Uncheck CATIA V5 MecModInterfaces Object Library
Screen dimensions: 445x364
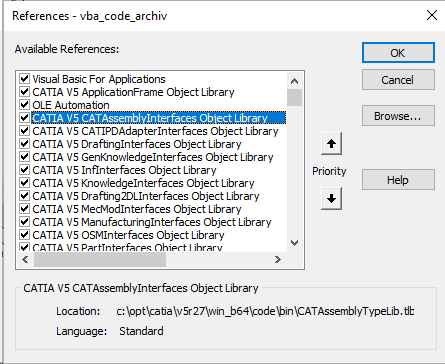[x=24, y=209]
